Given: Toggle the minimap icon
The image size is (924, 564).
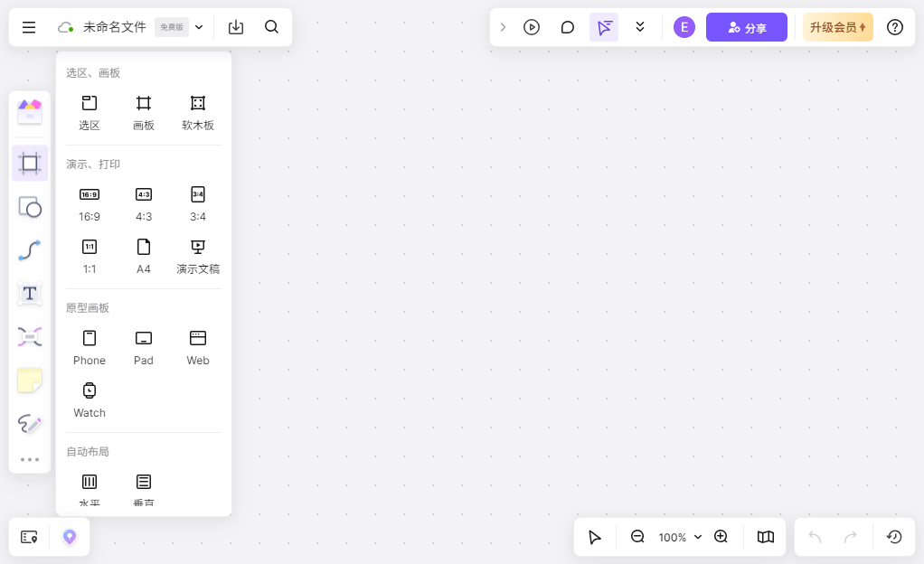Looking at the screenshot, I should 766,537.
